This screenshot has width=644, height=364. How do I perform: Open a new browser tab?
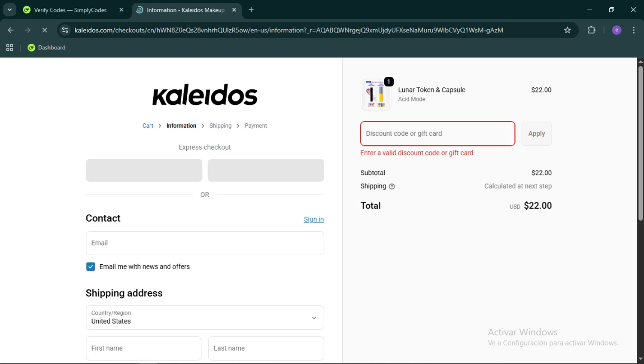tap(251, 10)
